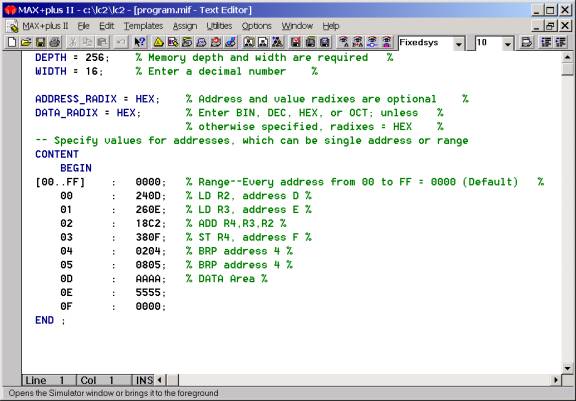Activate the context-sensitive Help arrow icon

139,42
